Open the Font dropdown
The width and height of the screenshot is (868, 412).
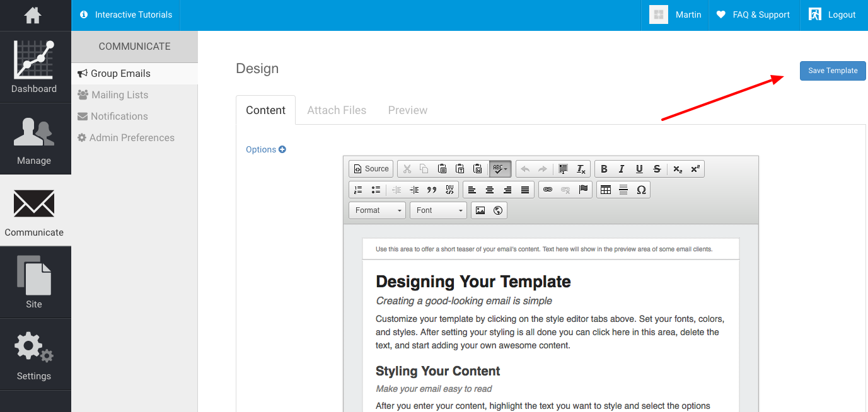pos(438,210)
